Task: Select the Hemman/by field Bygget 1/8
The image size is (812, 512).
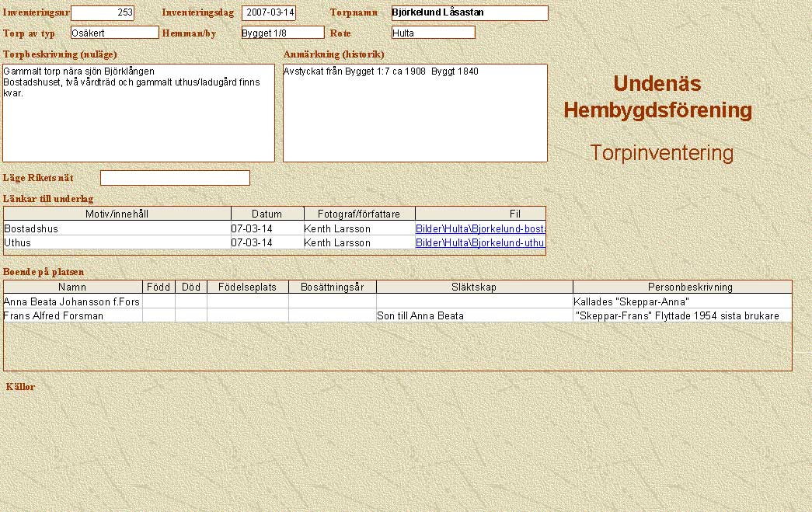Action: 282,33
